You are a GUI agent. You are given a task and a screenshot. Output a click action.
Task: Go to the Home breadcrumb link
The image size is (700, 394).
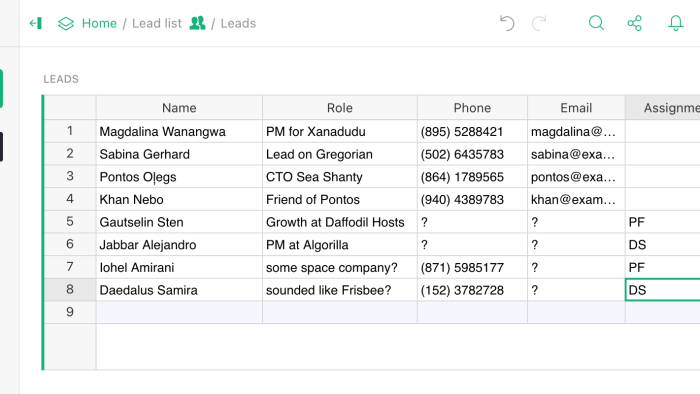99,23
